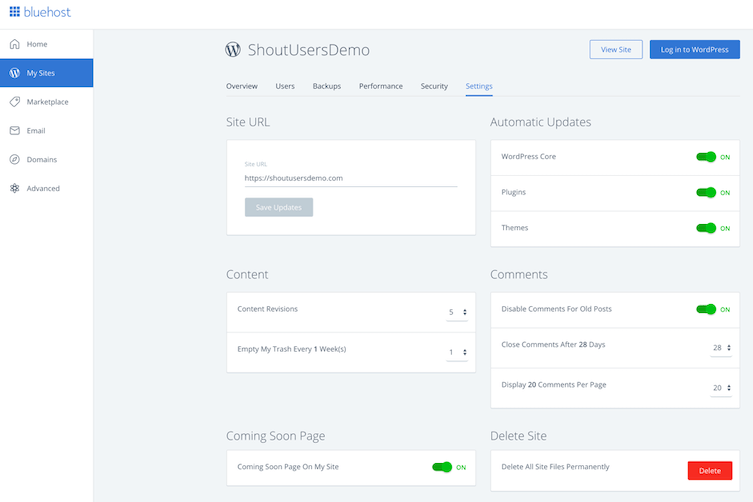Click the Domains compass icon
The image size is (753, 502).
coord(15,160)
